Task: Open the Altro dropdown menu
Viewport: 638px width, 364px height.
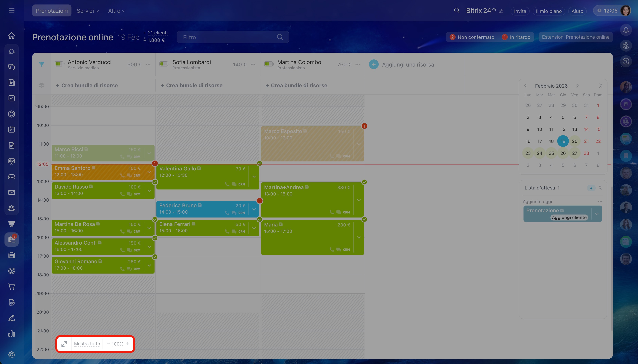Action: [116, 11]
